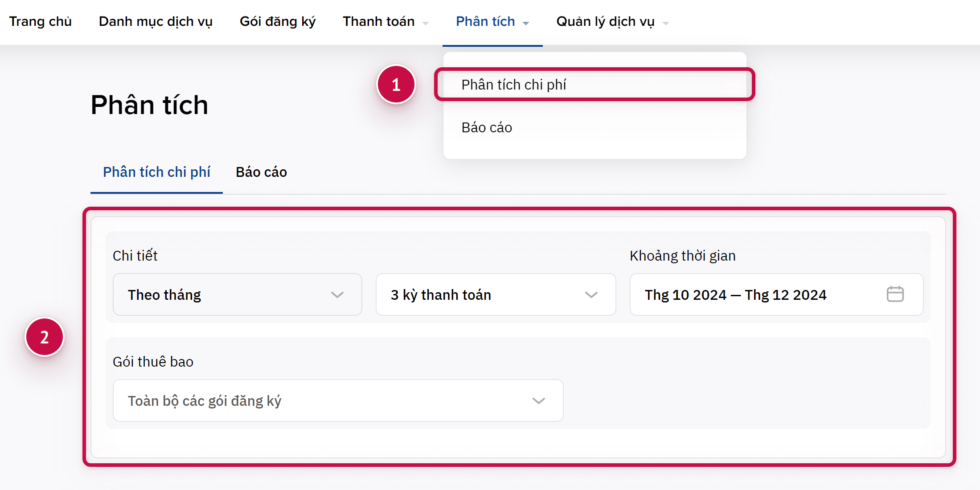Image resolution: width=980 pixels, height=490 pixels.
Task: Choose Phân tích chi phí in dropdown menu
Action: [514, 85]
